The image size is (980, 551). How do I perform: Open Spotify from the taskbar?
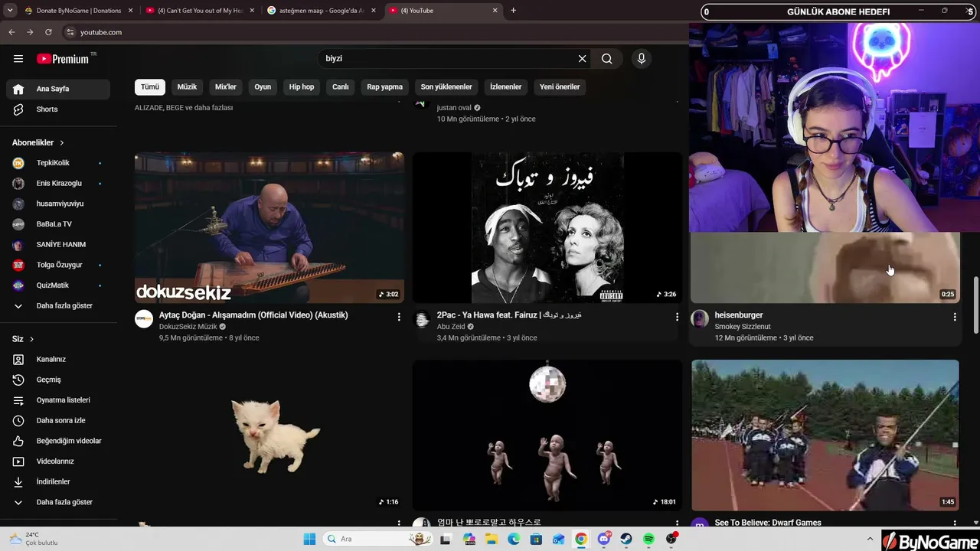pyautogui.click(x=648, y=540)
